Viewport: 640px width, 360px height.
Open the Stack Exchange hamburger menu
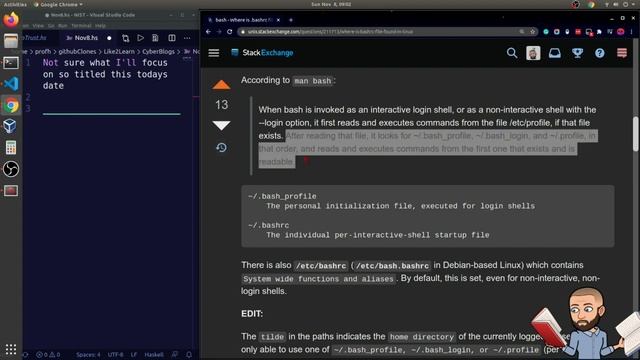click(214, 53)
